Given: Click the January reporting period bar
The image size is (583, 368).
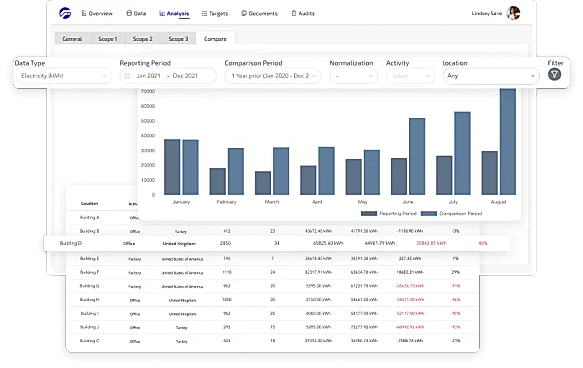Looking at the screenshot, I should click(x=172, y=167).
